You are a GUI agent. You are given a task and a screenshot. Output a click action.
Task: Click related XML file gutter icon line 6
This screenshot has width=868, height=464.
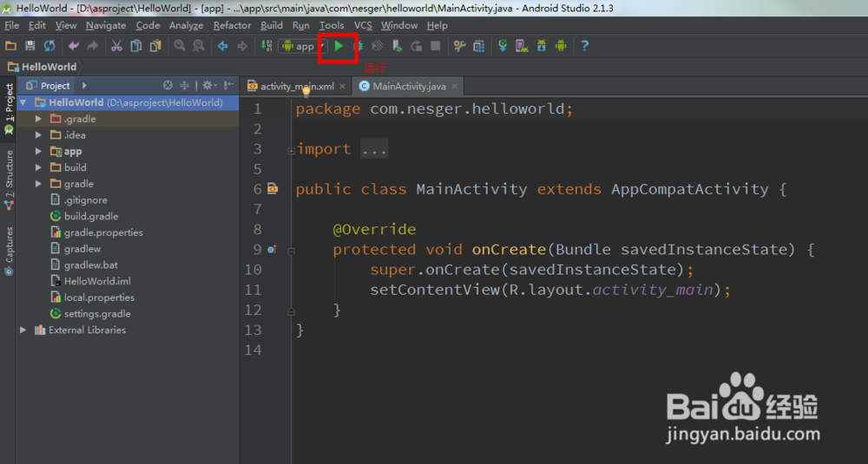pos(273,189)
